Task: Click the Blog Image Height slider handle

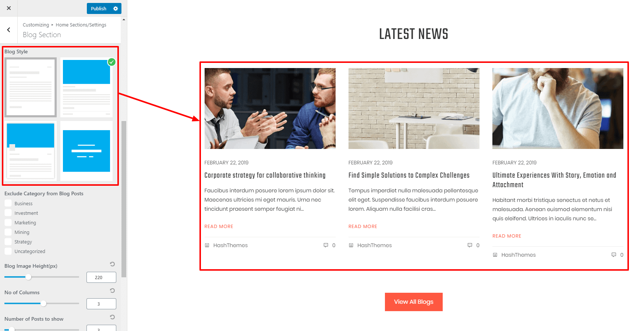Action: pos(28,277)
